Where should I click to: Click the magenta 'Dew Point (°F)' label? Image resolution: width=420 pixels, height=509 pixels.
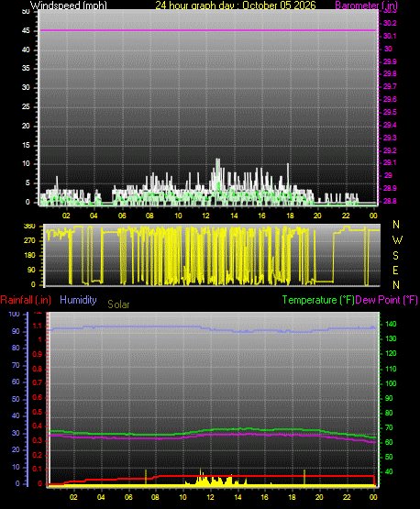(x=387, y=300)
